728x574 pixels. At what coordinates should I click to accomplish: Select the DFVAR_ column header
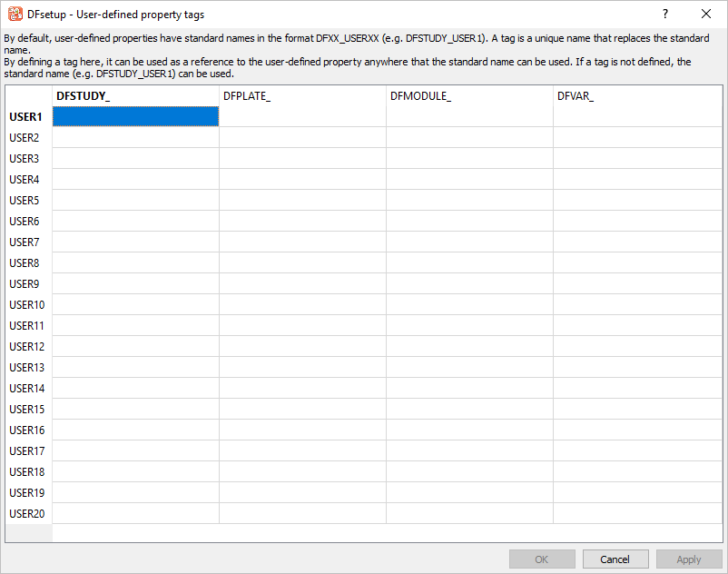coord(637,96)
